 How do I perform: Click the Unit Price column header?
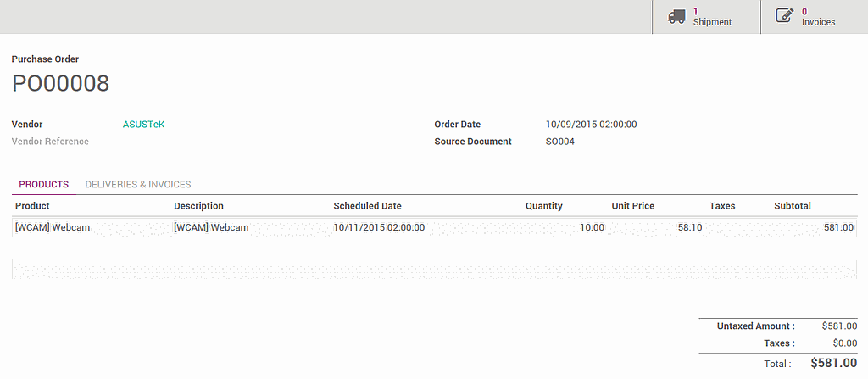(632, 206)
